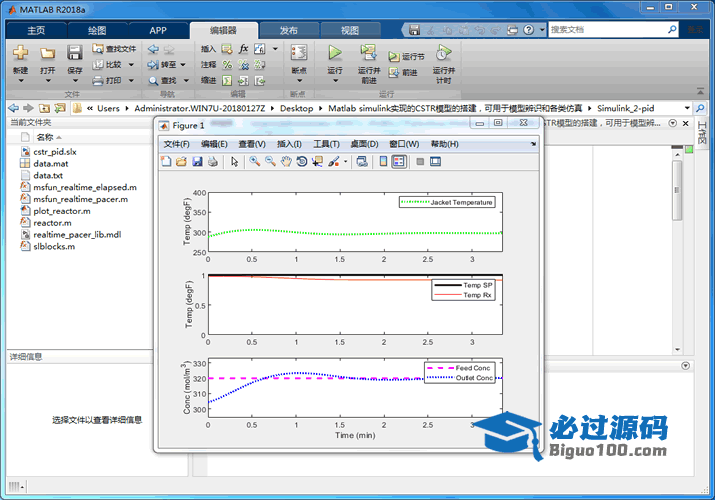
Task: Run the script with green Run arrow
Action: [335, 52]
